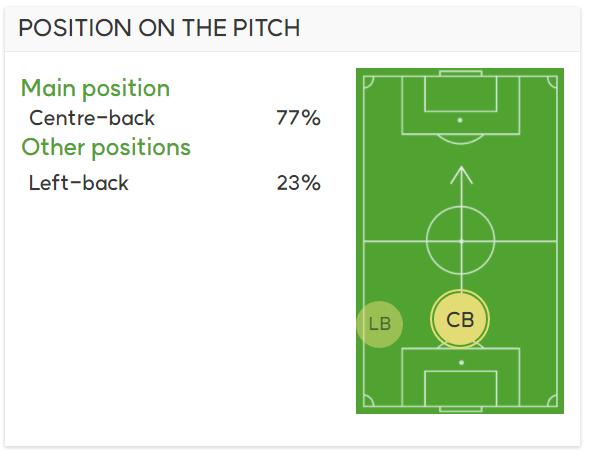Click the top penalty spot dot
The image size is (591, 456).
click(460, 120)
